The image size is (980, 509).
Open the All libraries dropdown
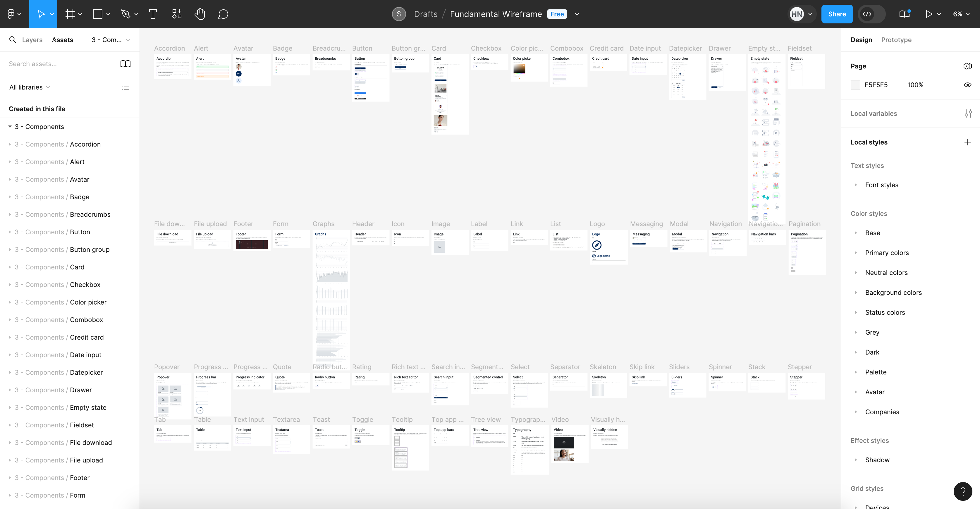[29, 87]
